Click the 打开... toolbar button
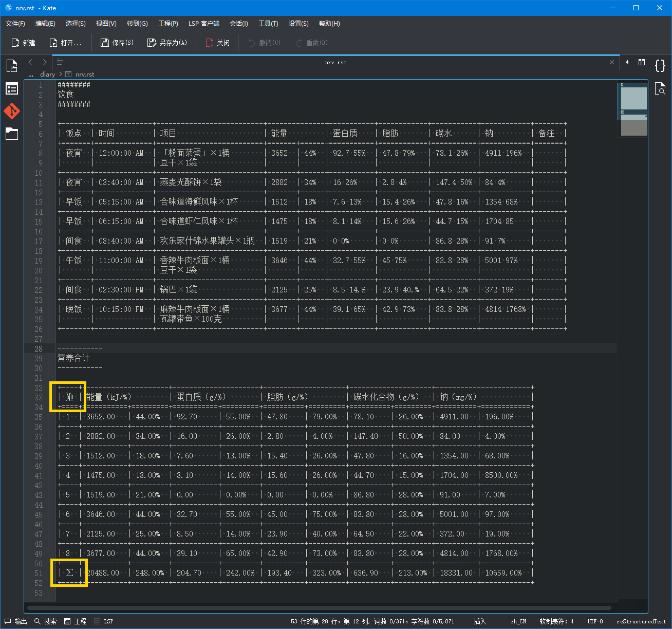This screenshot has width=672, height=629. [x=65, y=43]
